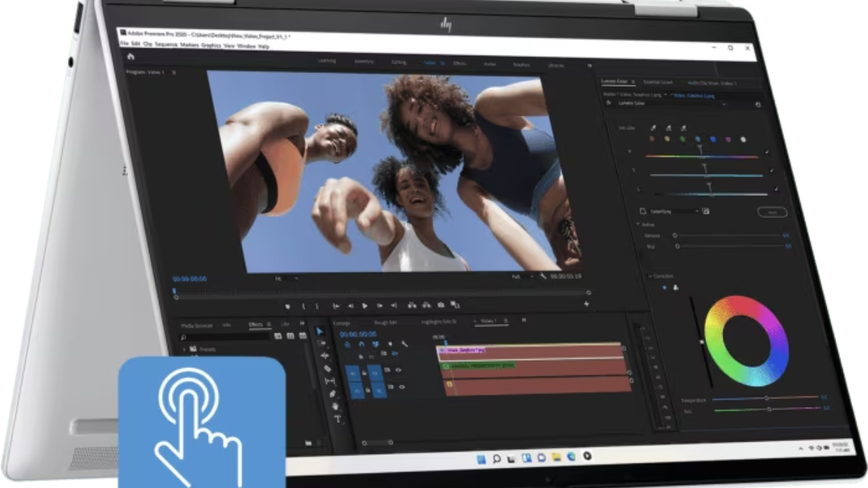
Task: Open Windows taskbar search
Action: 496,458
